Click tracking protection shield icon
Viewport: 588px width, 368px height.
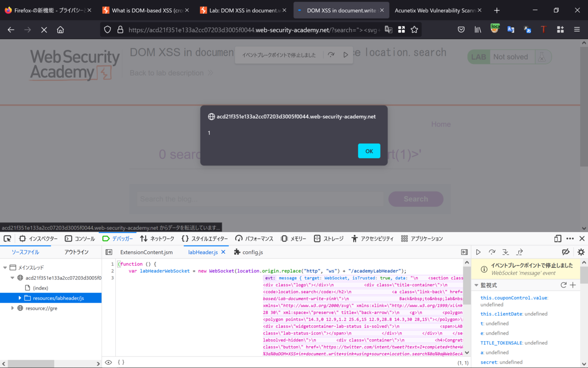coord(108,29)
